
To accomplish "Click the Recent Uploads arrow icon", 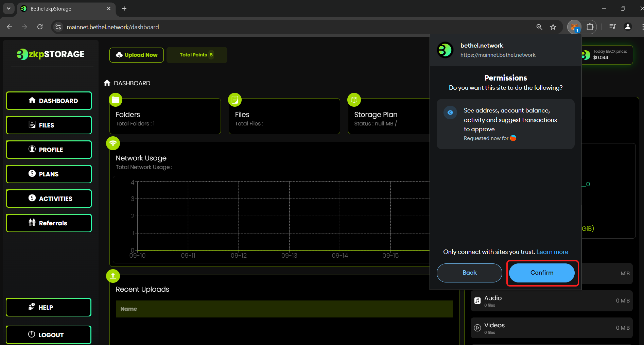I will [113, 276].
